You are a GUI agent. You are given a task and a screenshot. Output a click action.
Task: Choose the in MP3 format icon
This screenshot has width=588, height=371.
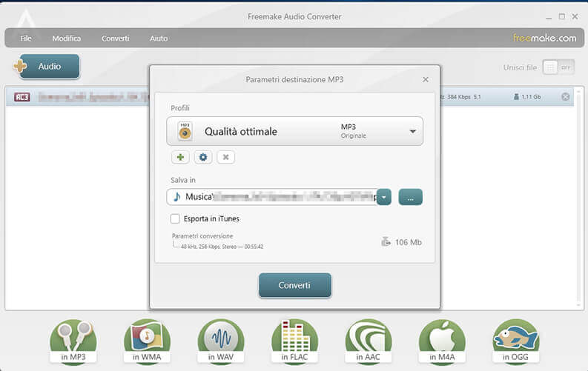click(x=73, y=341)
